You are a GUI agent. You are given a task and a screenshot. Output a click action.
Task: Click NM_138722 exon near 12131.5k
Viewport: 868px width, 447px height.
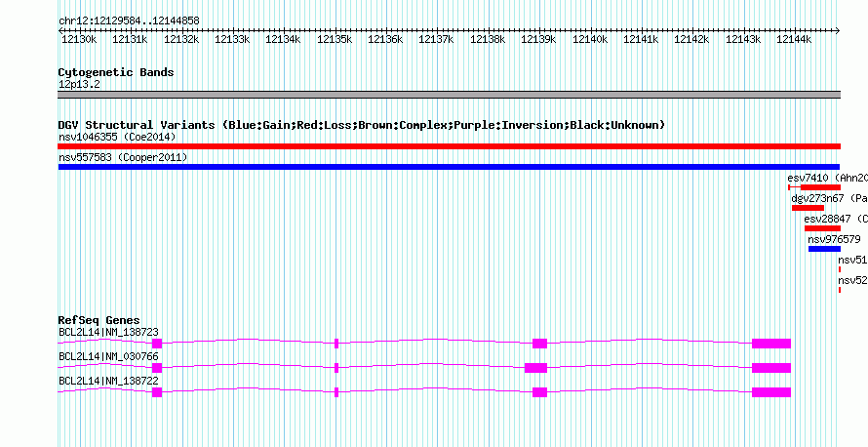pos(157,392)
